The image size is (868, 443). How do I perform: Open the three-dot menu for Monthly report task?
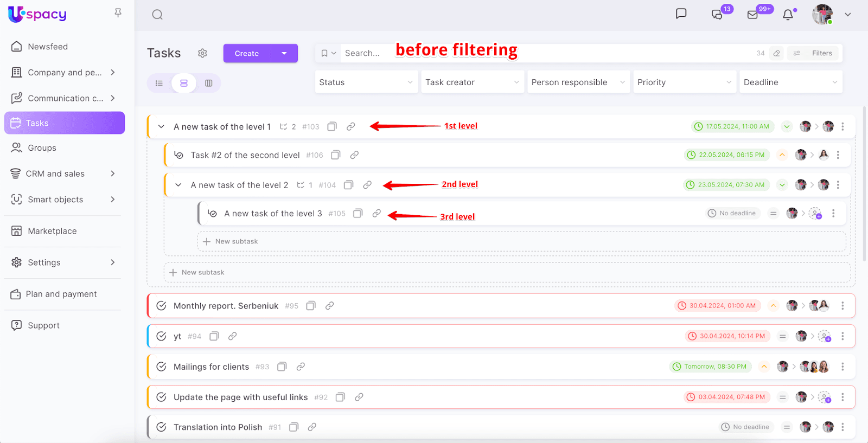[843, 306]
